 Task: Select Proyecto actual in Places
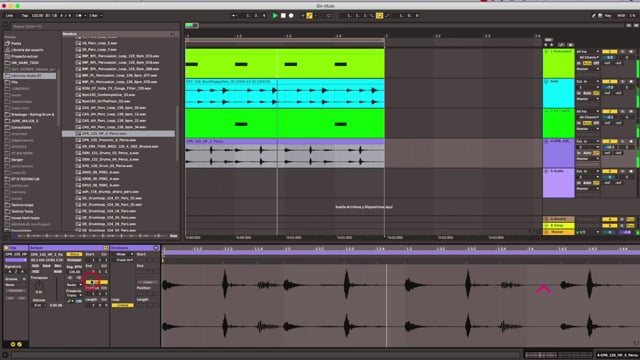(24, 56)
